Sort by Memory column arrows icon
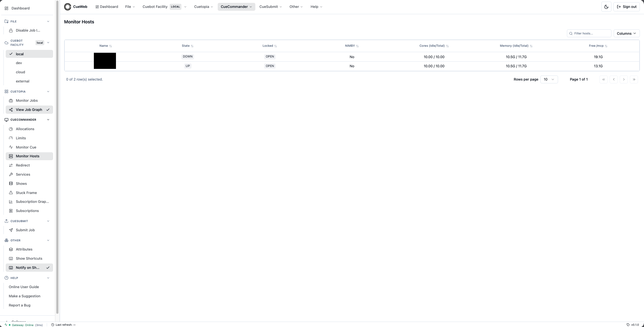This screenshot has width=644, height=327. pos(531,46)
